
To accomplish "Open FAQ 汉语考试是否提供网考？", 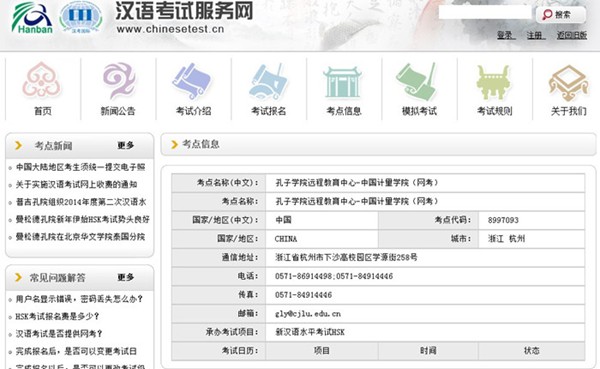I will 59,334.
